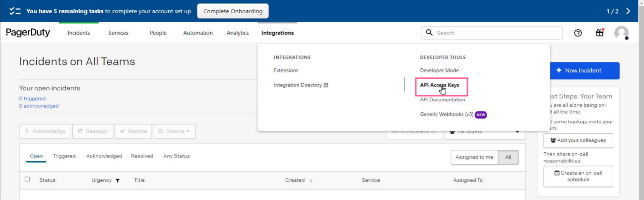Switch to the Resolved tab

(142, 156)
